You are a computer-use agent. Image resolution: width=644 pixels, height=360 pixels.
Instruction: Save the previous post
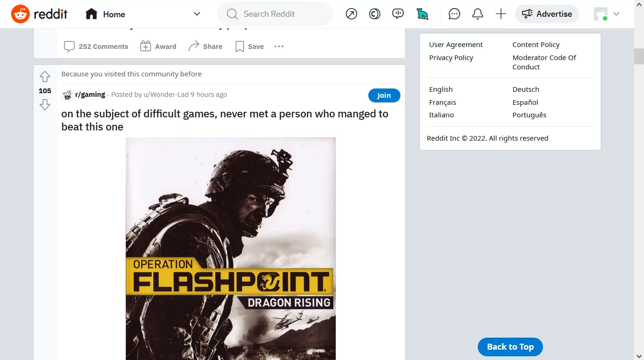[x=250, y=47]
